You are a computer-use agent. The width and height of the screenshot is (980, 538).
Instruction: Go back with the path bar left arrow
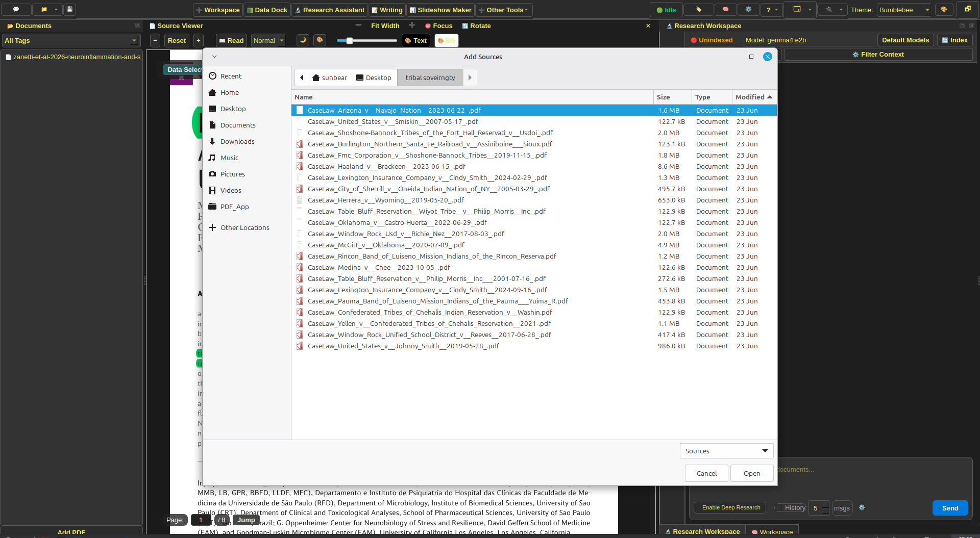(x=302, y=78)
